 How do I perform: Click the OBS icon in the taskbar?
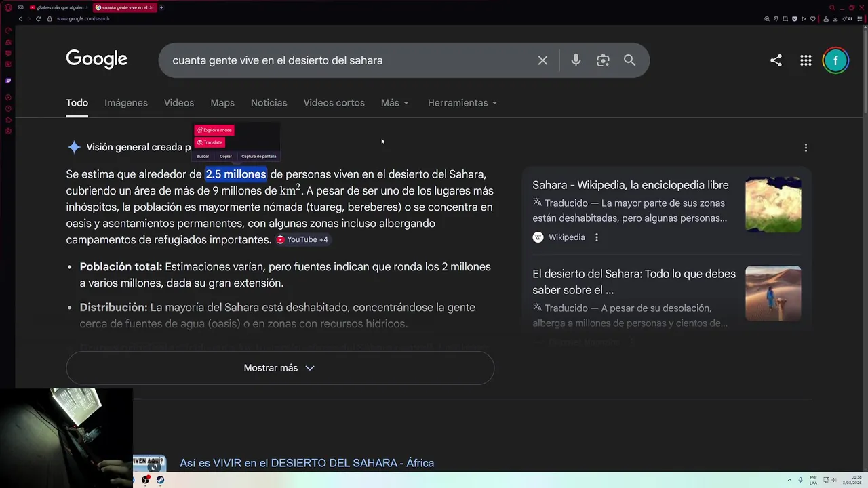146,480
